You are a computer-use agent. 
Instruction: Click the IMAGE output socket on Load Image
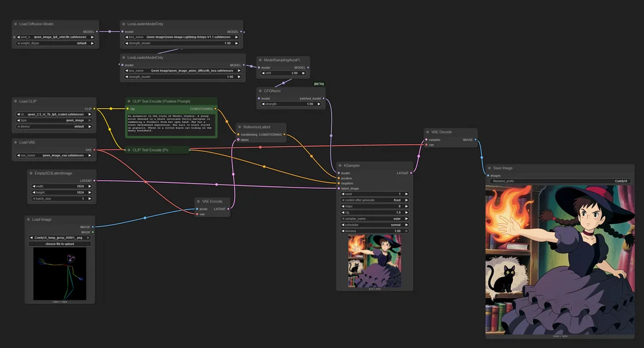(x=93, y=227)
